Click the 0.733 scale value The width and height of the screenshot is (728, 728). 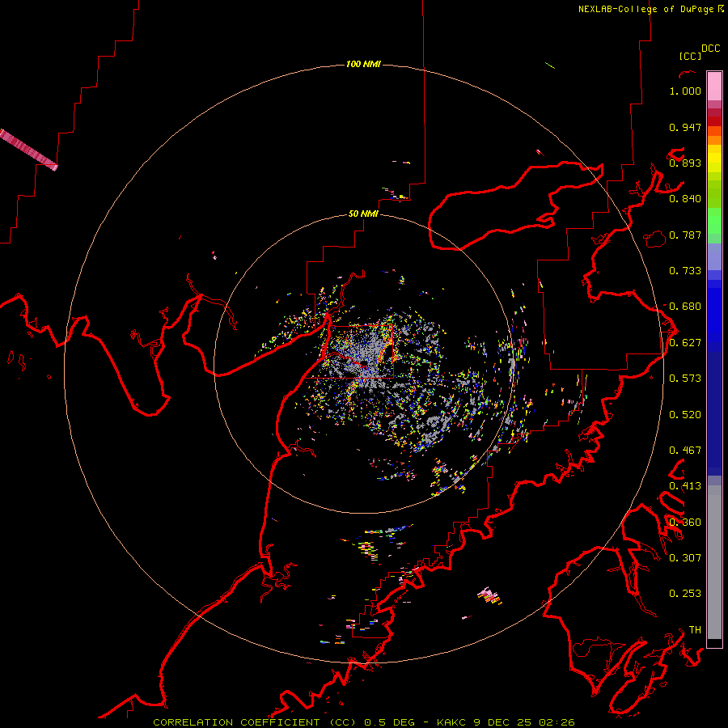pyautogui.click(x=685, y=271)
